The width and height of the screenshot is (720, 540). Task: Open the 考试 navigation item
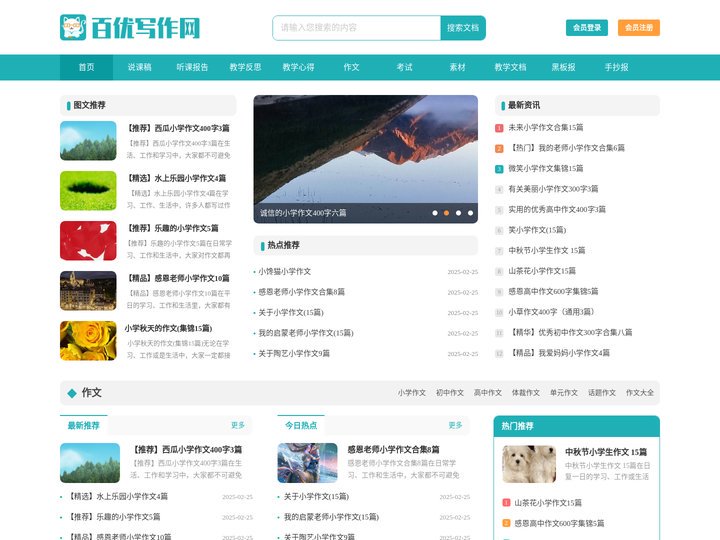405,68
